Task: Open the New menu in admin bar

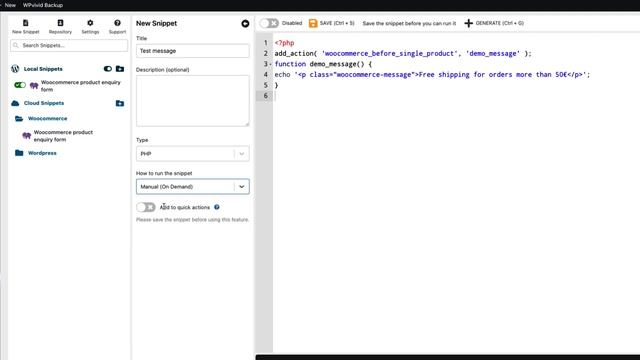Action: (x=10, y=5)
